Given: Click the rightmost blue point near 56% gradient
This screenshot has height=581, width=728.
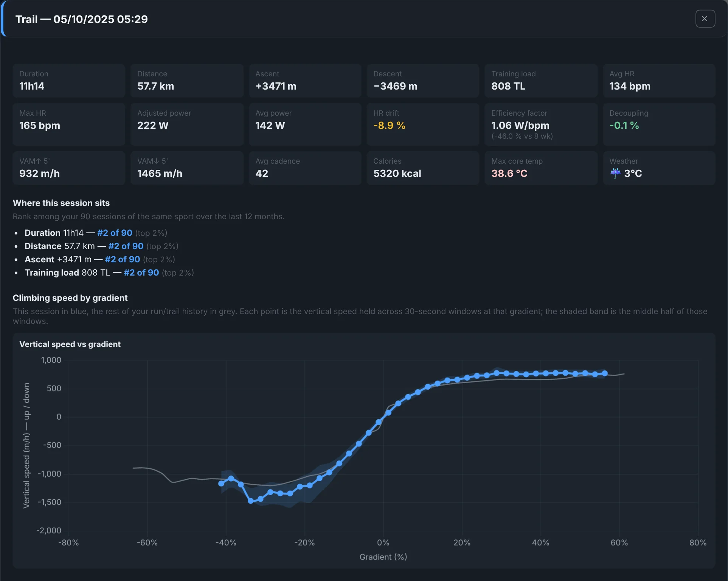Looking at the screenshot, I should 605,373.
